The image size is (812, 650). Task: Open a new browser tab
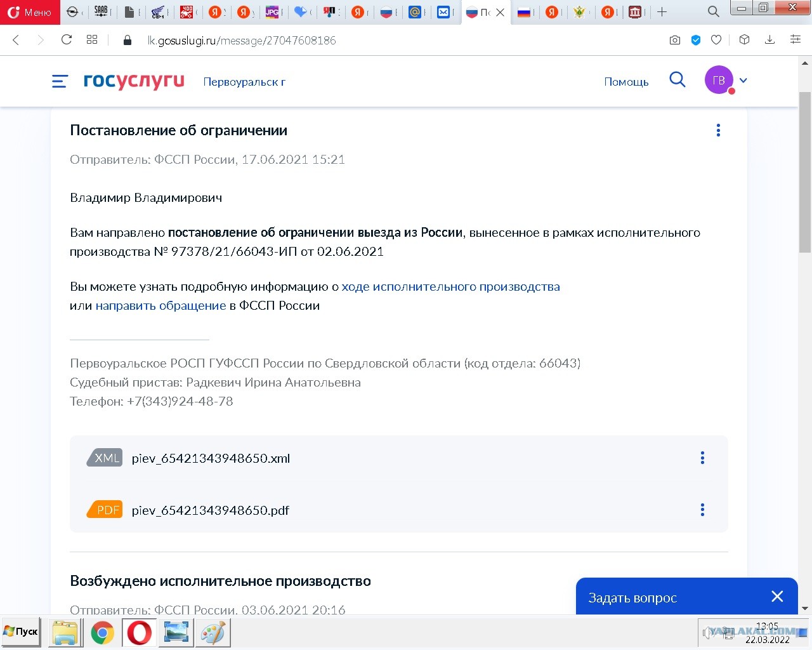[x=662, y=11]
